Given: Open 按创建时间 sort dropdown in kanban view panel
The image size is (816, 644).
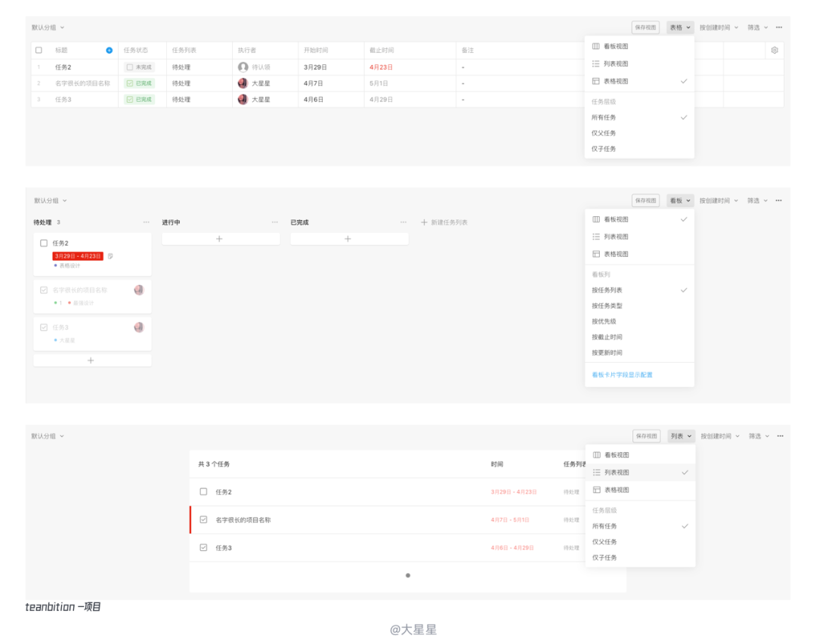Looking at the screenshot, I should 719,200.
